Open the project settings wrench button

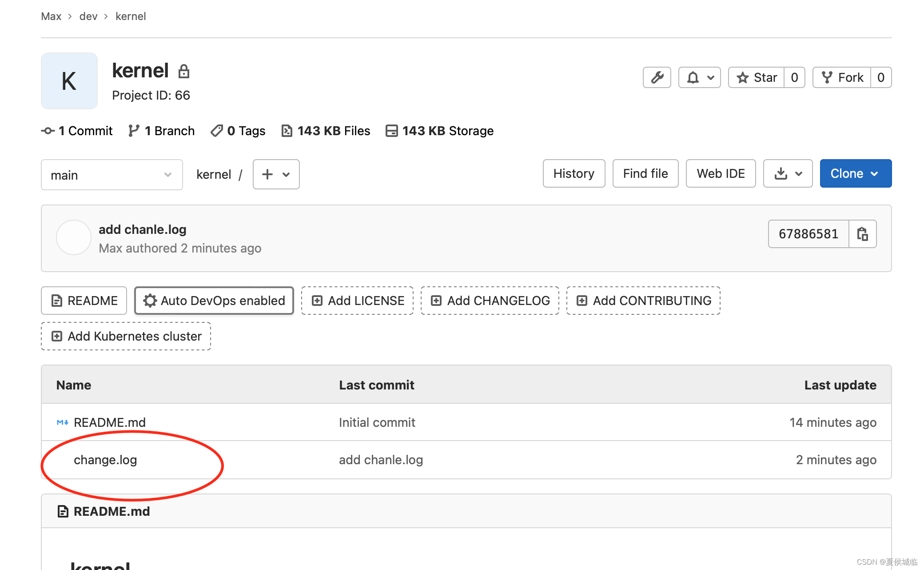tap(657, 78)
